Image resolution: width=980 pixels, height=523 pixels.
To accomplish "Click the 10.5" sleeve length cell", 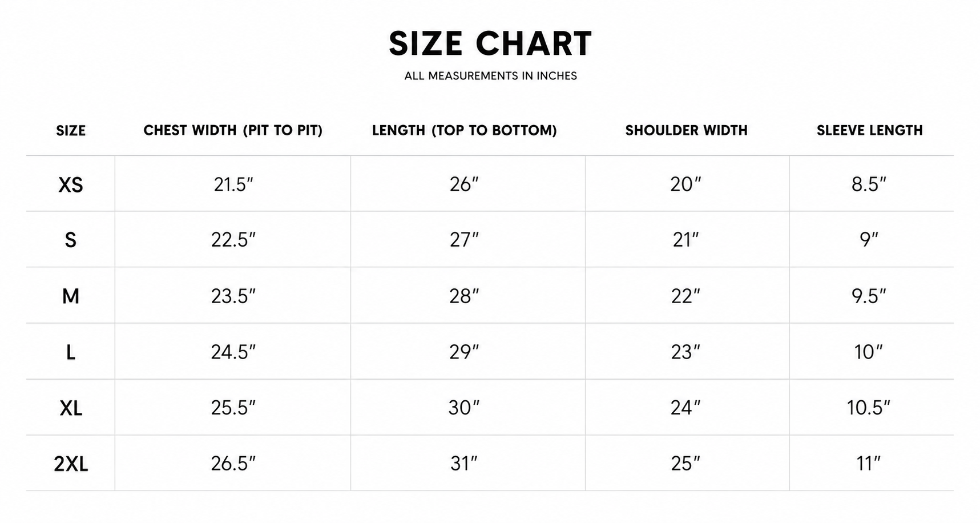I will point(869,408).
